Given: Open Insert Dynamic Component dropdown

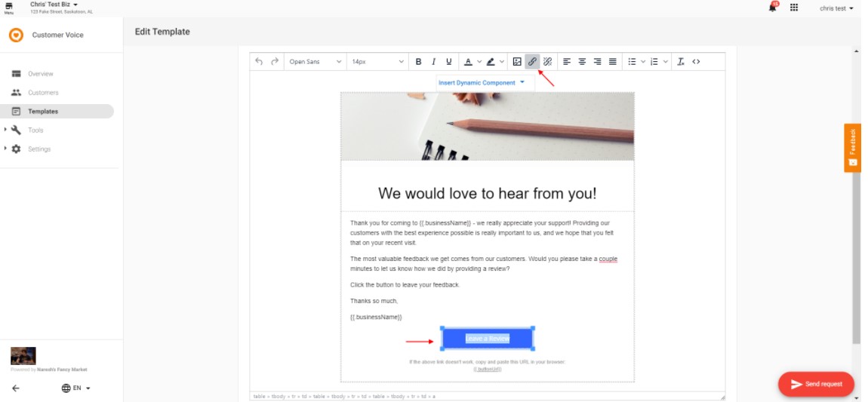Looking at the screenshot, I should click(482, 83).
